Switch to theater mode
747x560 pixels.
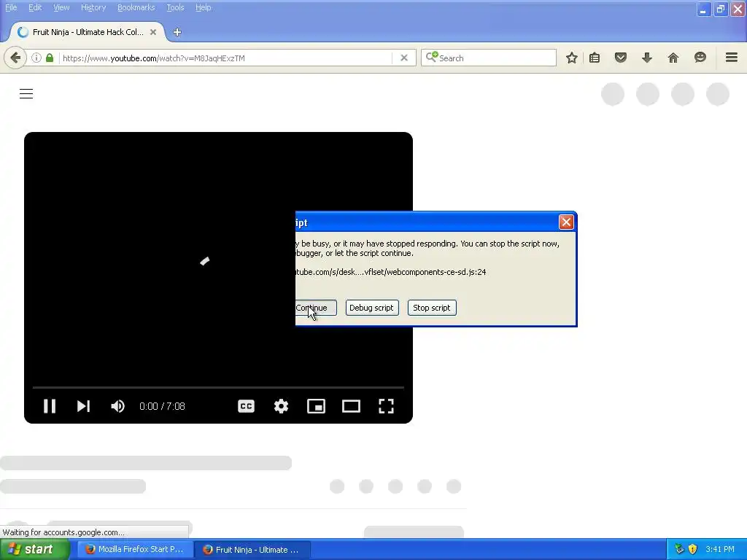pyautogui.click(x=351, y=406)
